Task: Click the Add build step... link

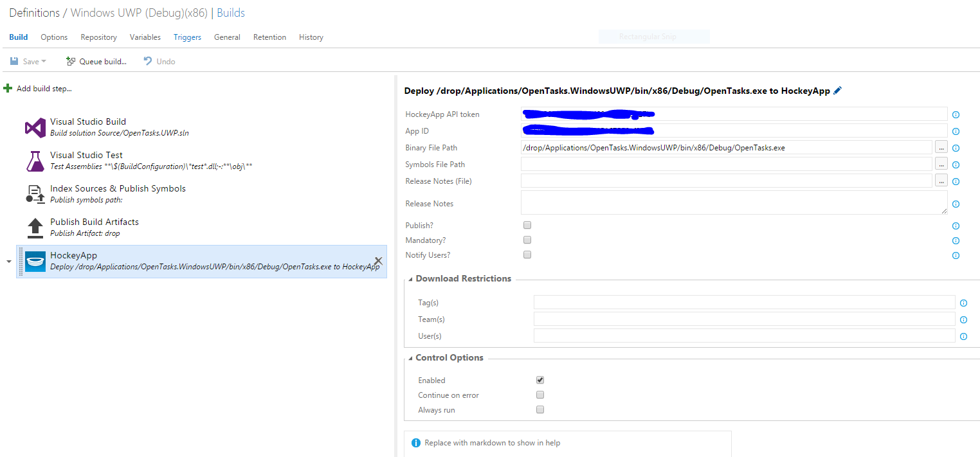Action: point(44,89)
